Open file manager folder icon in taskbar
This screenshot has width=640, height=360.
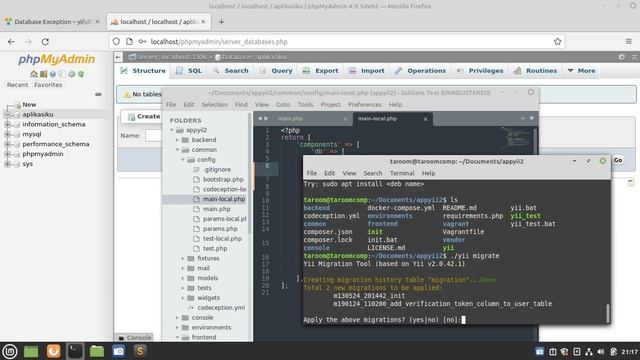click(x=97, y=351)
